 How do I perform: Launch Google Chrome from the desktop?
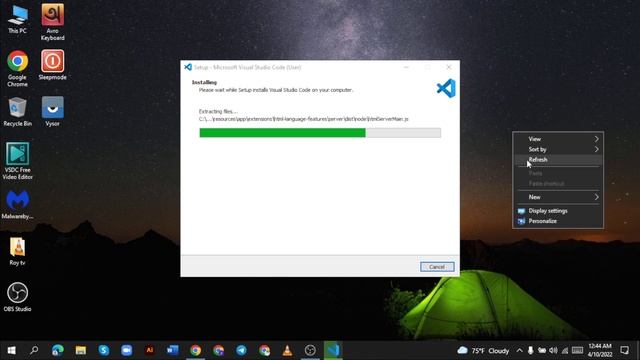pos(18,69)
